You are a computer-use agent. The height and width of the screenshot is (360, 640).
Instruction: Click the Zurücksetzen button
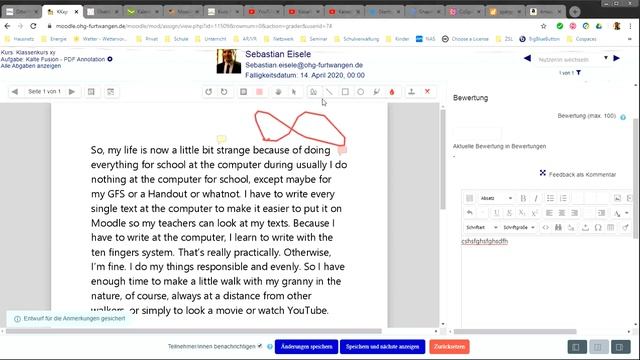(x=449, y=347)
